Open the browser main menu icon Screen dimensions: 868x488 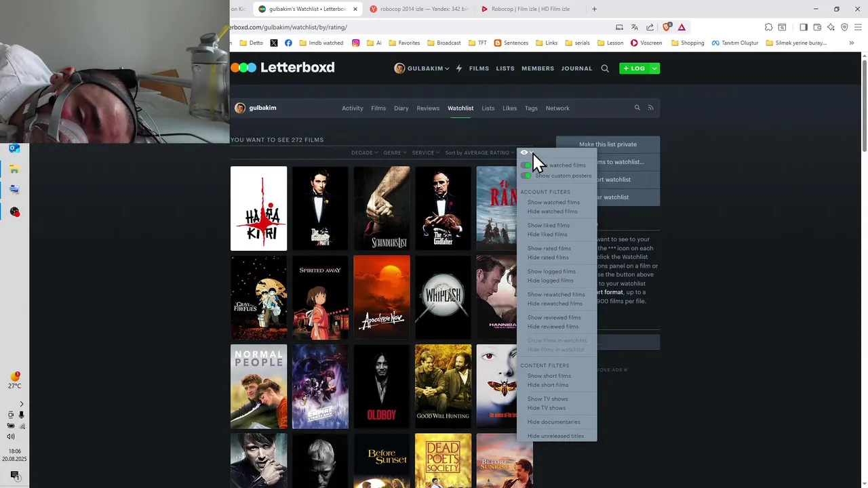click(859, 27)
